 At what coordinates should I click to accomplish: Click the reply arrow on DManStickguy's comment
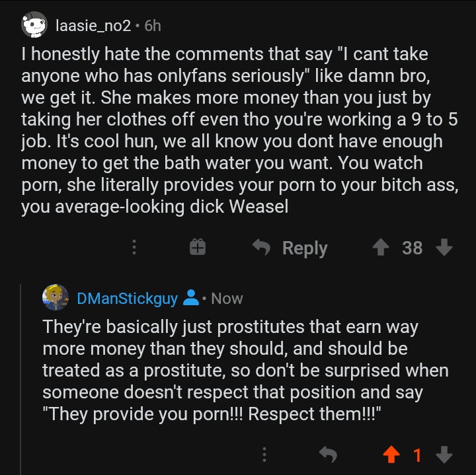[327, 455]
